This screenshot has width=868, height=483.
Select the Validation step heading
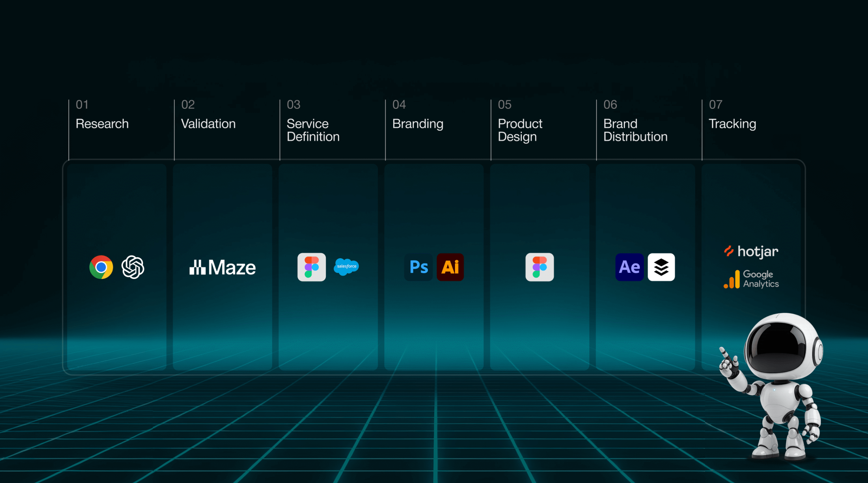tap(208, 124)
